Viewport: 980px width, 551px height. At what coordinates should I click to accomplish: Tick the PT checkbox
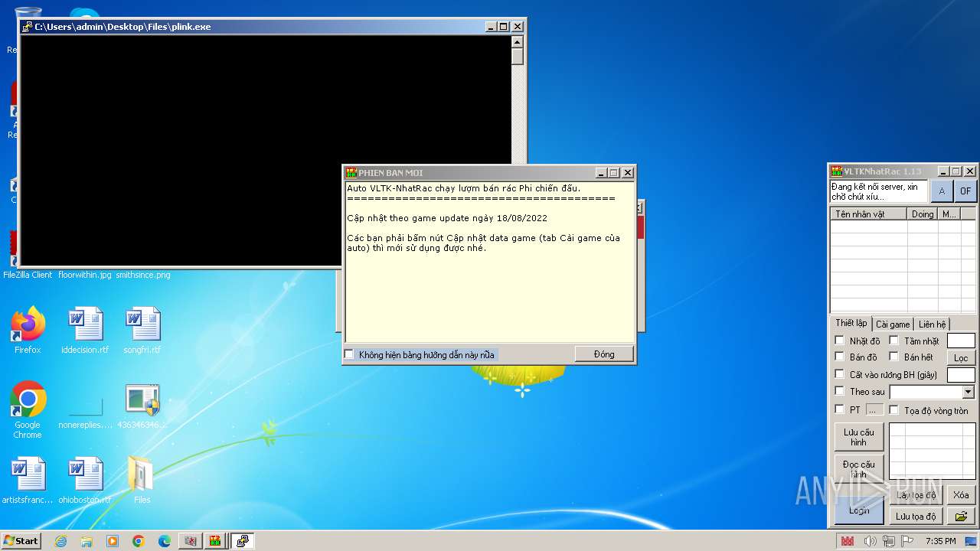point(839,409)
